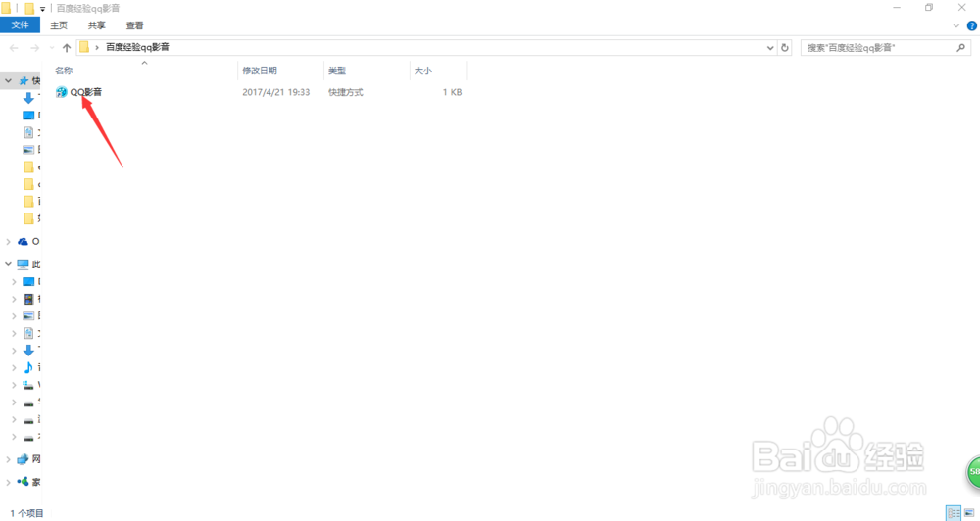The width and height of the screenshot is (980, 521).
Task: Open Homegroup icon in sidebar
Action: 24,482
